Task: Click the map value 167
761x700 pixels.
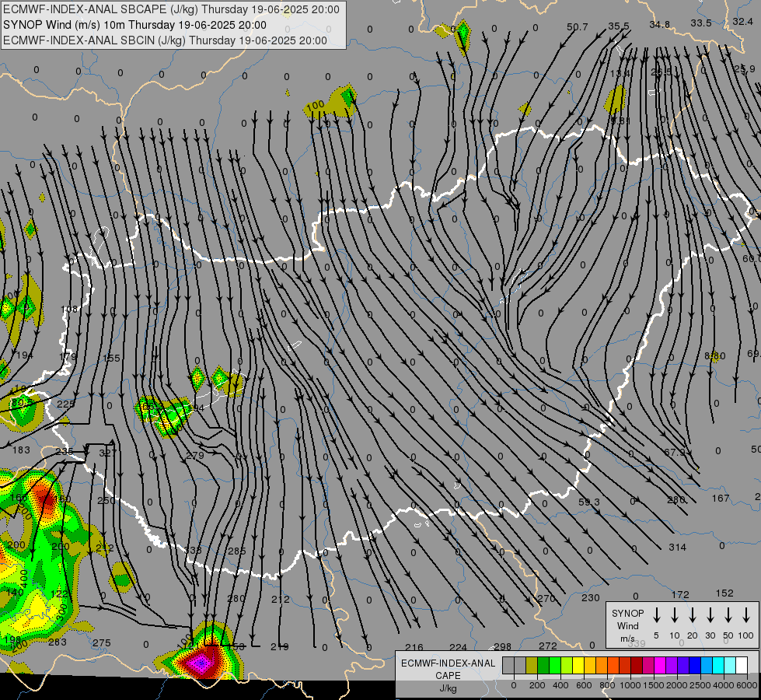Action: pyautogui.click(x=721, y=498)
